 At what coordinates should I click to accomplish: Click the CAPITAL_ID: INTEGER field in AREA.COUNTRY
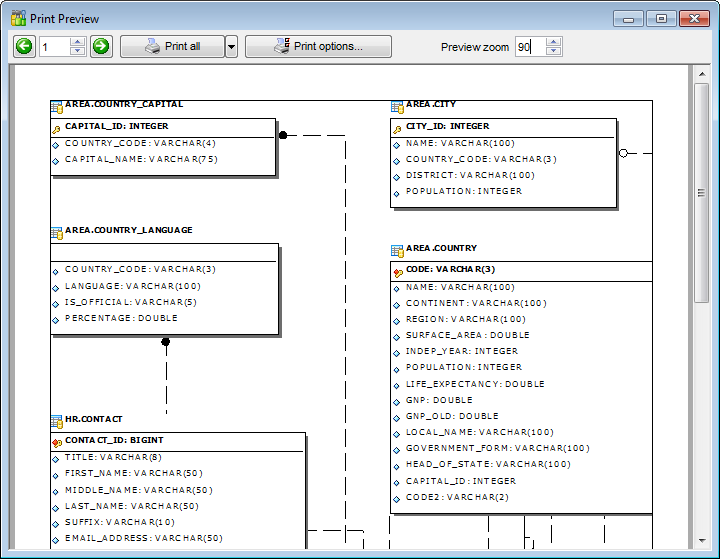tap(461, 481)
